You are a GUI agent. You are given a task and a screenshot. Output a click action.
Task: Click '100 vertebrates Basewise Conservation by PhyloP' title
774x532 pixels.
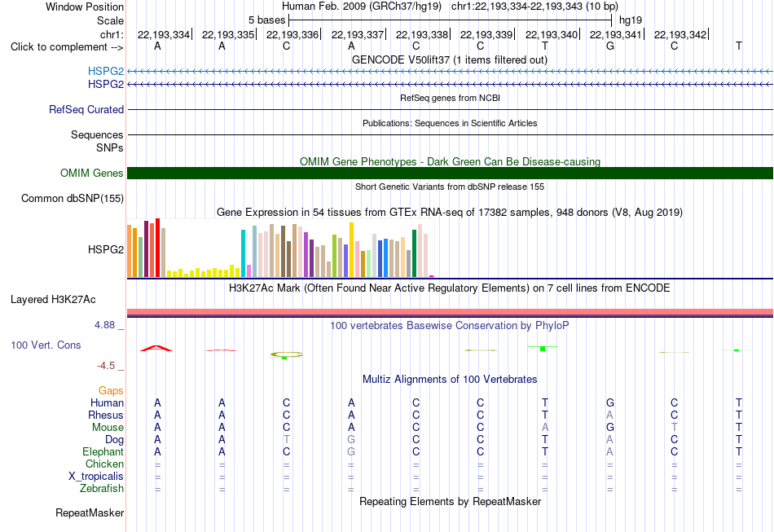click(x=450, y=325)
